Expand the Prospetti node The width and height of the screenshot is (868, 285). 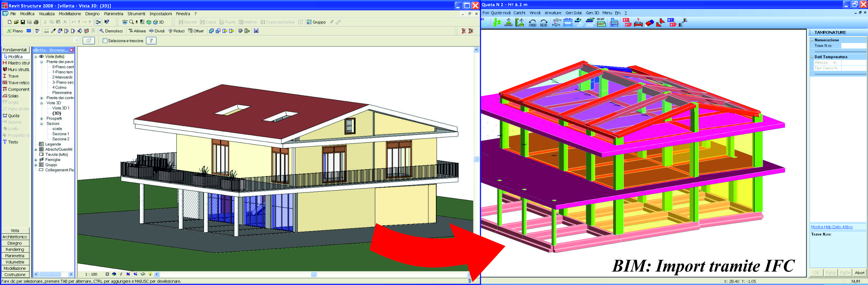[x=41, y=119]
